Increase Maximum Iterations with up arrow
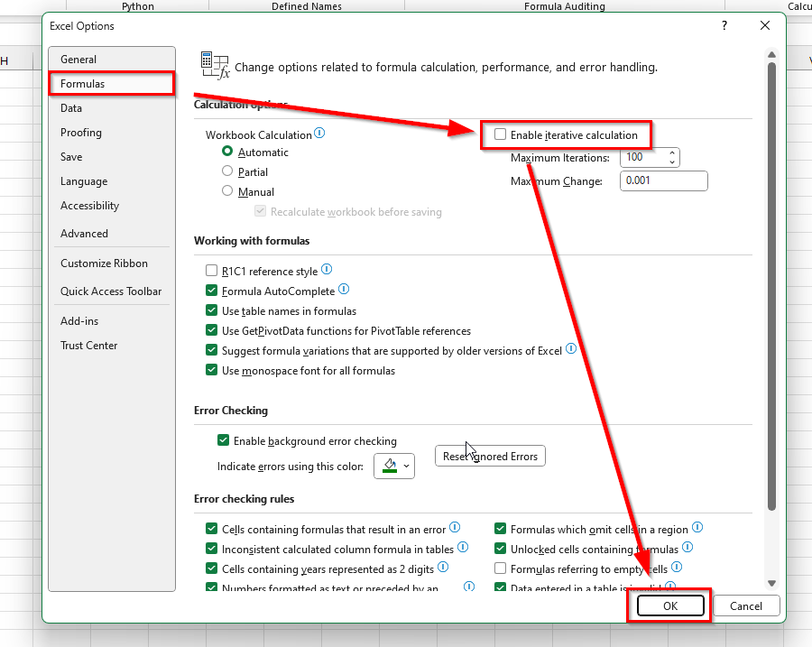Viewport: 812px width, 647px height. point(672,153)
